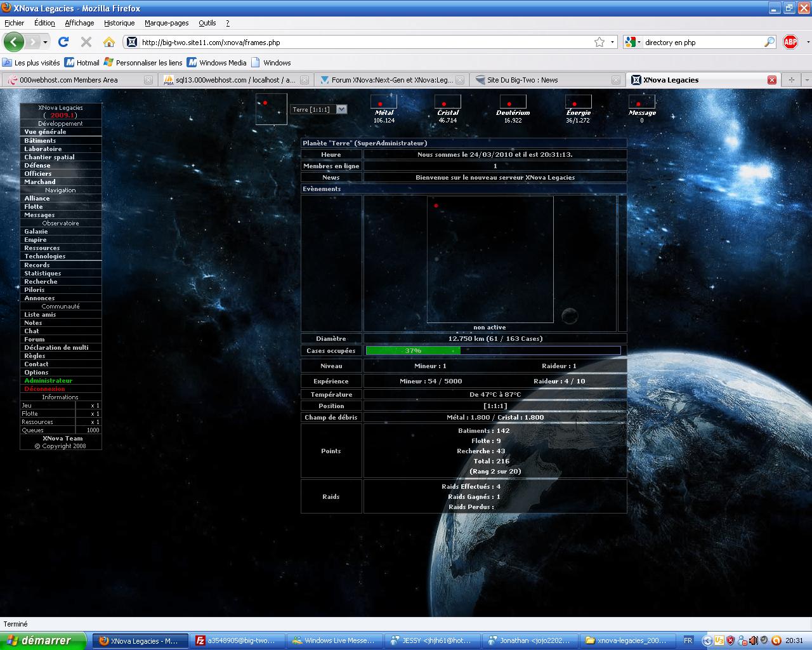This screenshot has width=812, height=650.
Task: Open FileZilla a3548905@big-two taskbar item
Action: click(x=239, y=640)
